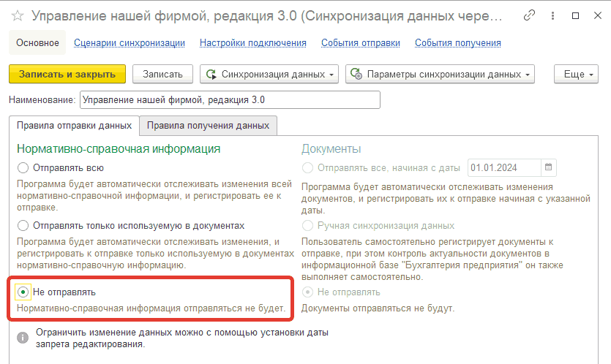Maximize the window

(x=575, y=15)
